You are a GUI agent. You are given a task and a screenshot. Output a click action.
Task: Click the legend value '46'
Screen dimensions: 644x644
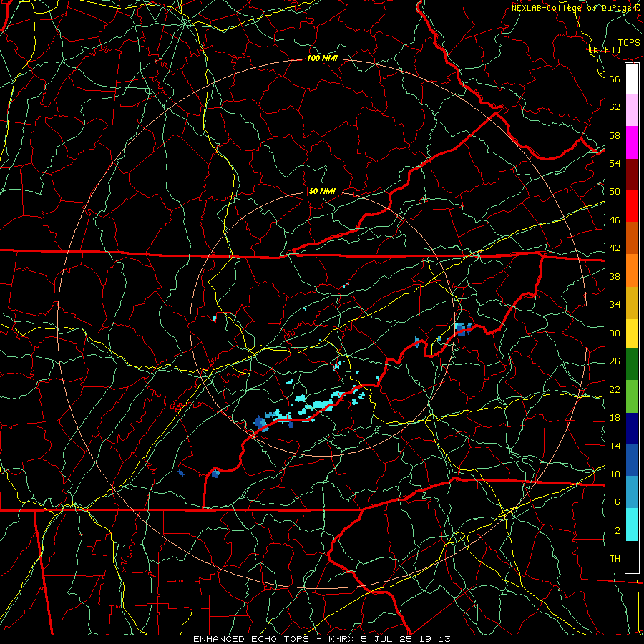(x=615, y=220)
